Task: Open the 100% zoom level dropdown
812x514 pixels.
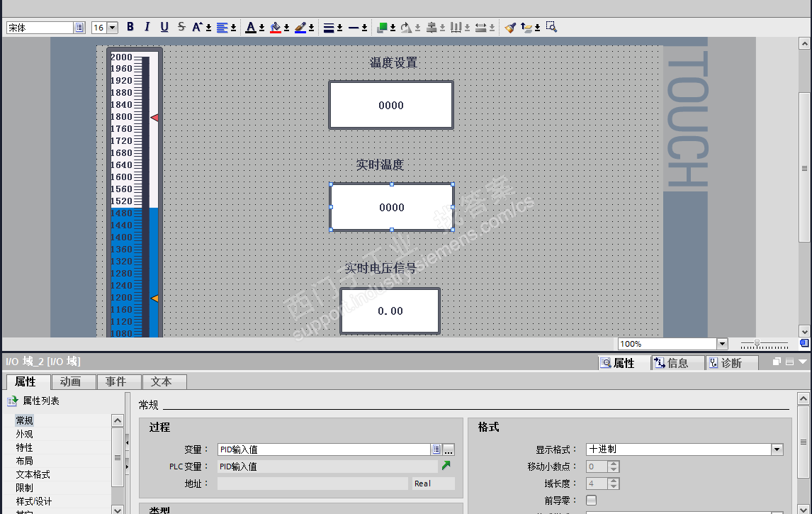Action: [723, 344]
